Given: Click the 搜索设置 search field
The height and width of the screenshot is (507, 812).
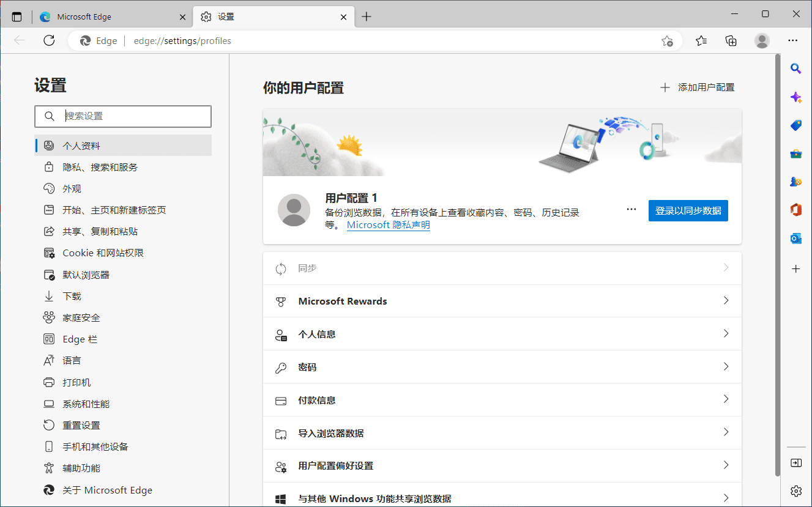Looking at the screenshot, I should tap(135, 116).
